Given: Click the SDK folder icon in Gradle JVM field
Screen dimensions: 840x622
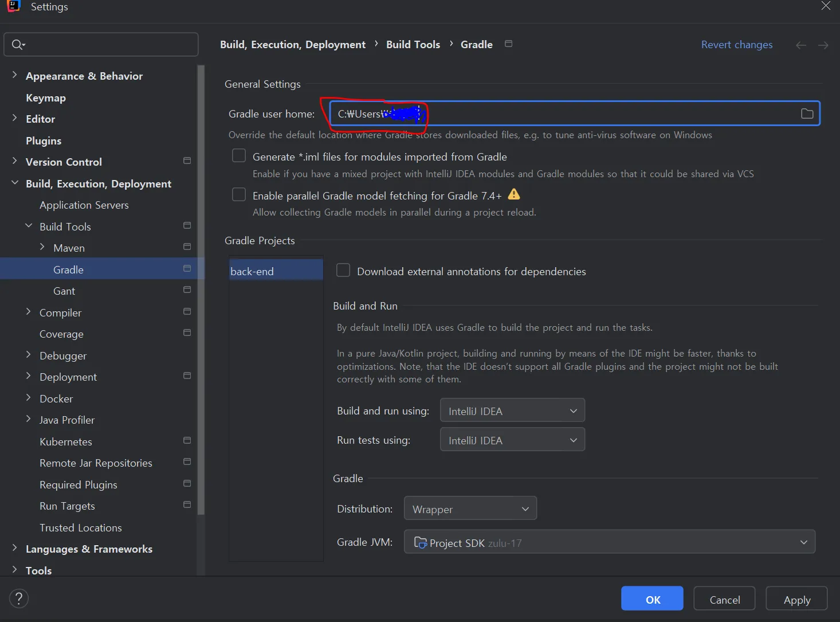Looking at the screenshot, I should pyautogui.click(x=421, y=542).
